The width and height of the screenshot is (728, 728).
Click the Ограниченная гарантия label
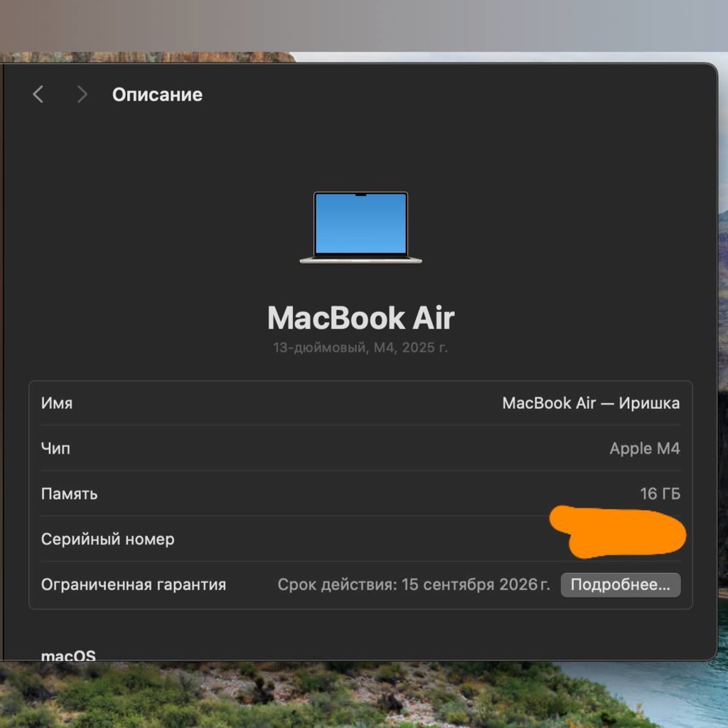[x=134, y=584]
